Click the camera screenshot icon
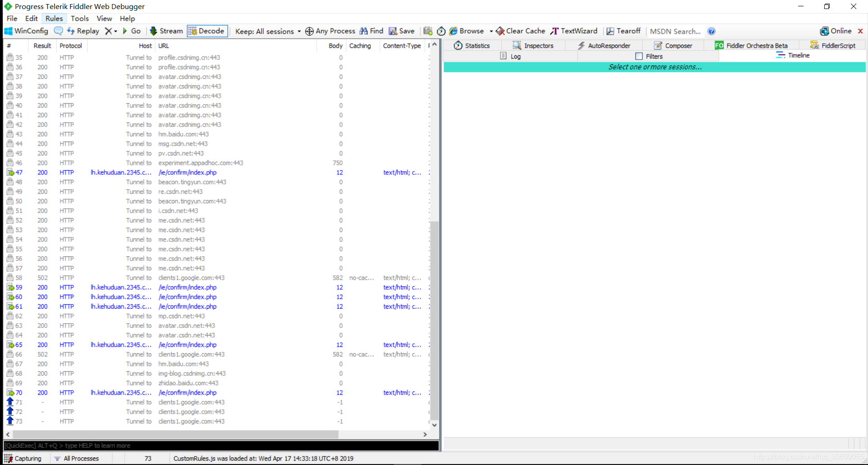Image resolution: width=868 pixels, height=465 pixels. point(428,31)
